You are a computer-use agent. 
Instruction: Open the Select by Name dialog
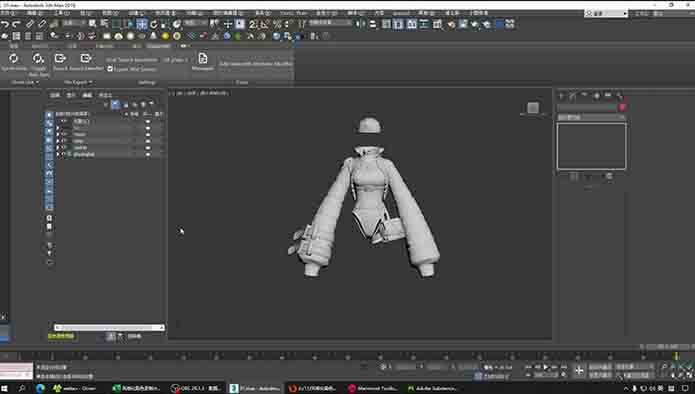point(104,24)
